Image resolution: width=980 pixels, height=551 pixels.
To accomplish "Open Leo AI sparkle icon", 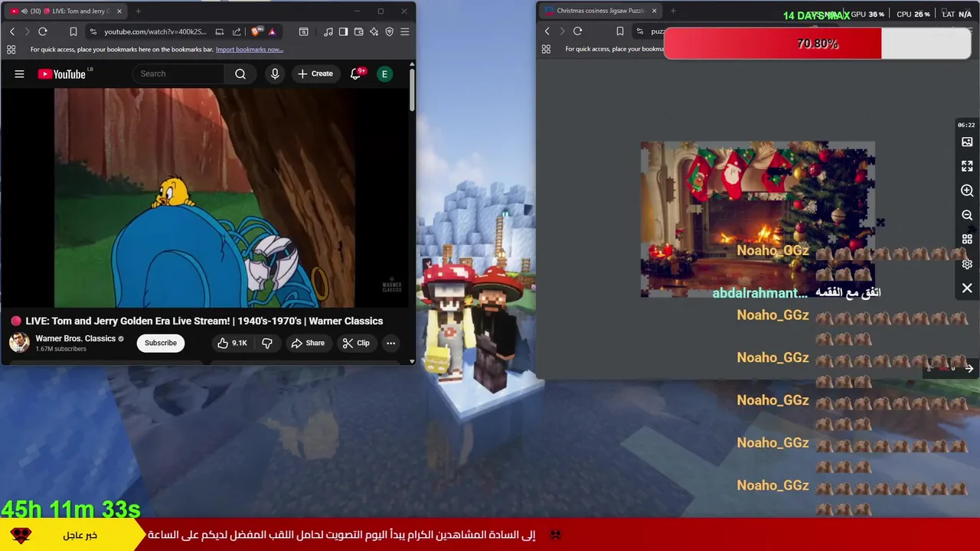I will (x=374, y=31).
